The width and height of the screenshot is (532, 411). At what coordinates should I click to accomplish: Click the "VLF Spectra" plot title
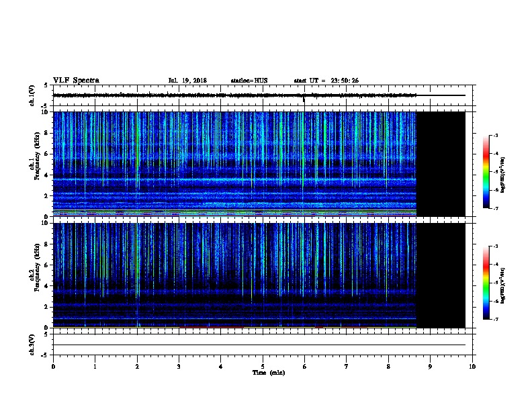76,81
